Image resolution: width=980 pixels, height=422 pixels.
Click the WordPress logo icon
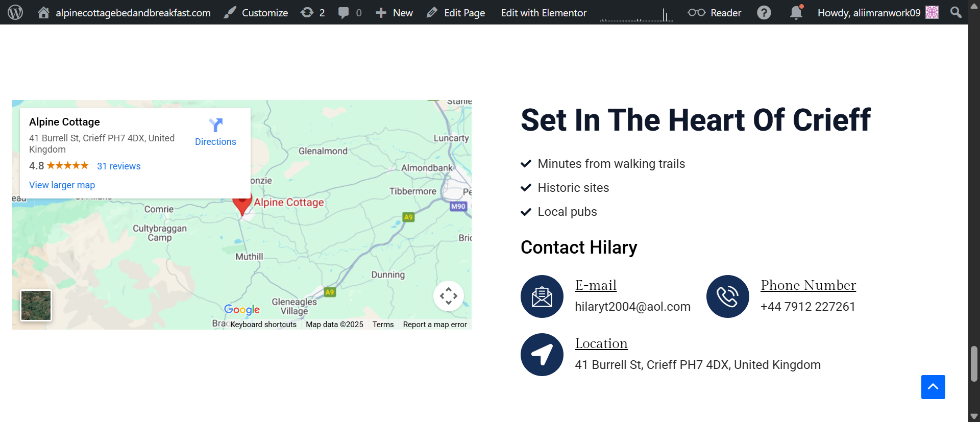tap(15, 12)
